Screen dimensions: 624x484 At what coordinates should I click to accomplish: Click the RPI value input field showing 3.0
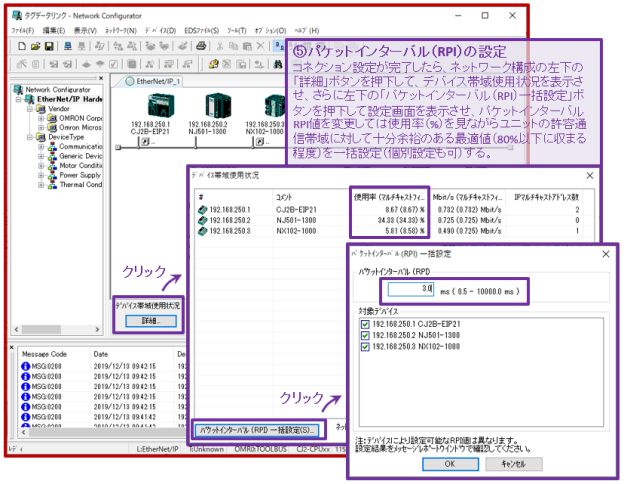[x=411, y=289]
